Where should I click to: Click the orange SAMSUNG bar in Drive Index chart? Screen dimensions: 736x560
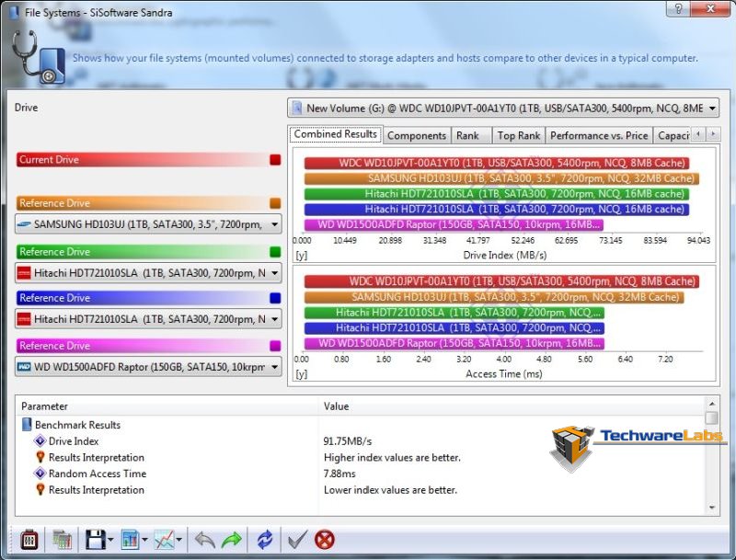501,178
